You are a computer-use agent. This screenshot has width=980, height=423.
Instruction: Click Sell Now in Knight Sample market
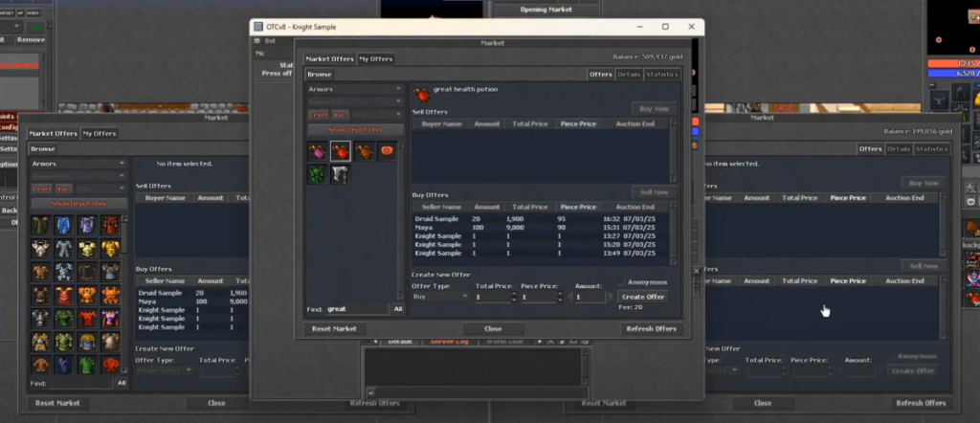(x=654, y=192)
